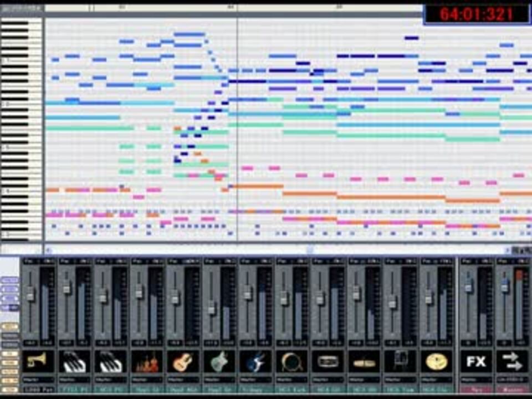This screenshot has height=399, width=532.
Task: Open output routing dropdown under acoustic guitar icon
Action: click(183, 380)
